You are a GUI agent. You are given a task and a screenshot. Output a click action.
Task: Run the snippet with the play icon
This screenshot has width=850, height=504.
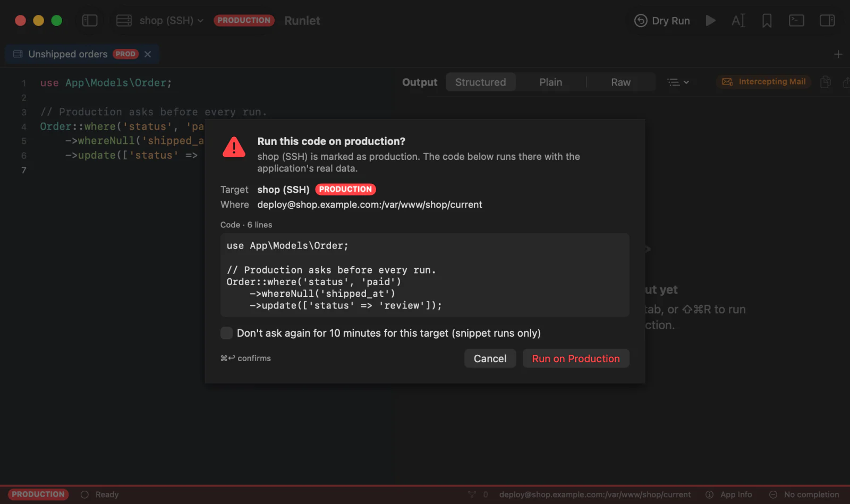pos(710,21)
